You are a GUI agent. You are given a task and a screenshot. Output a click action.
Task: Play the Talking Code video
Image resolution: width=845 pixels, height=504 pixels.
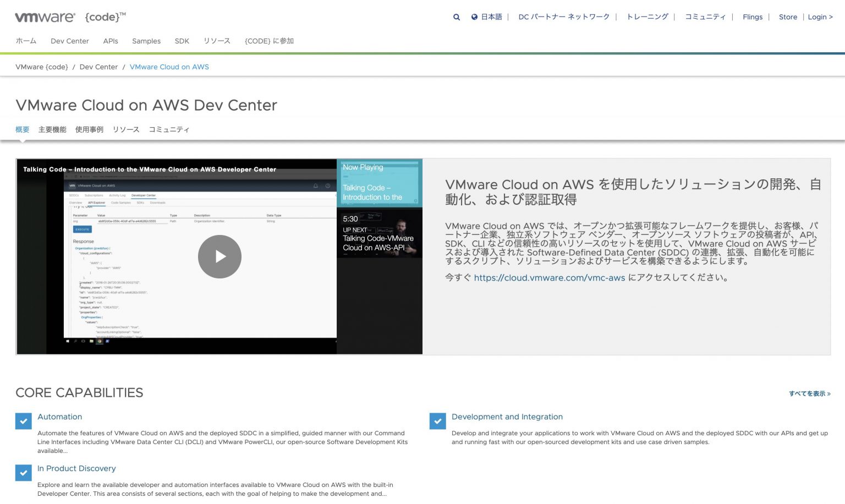click(x=220, y=256)
